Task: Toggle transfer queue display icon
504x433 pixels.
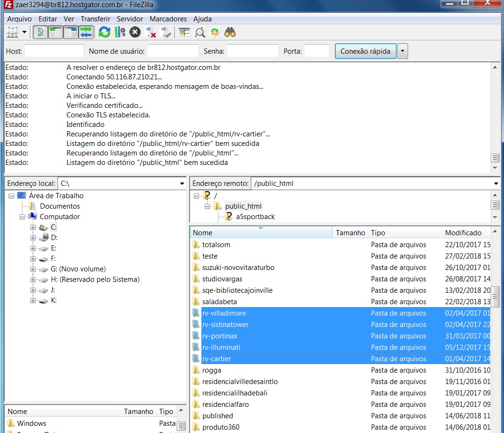Action: 86,32
